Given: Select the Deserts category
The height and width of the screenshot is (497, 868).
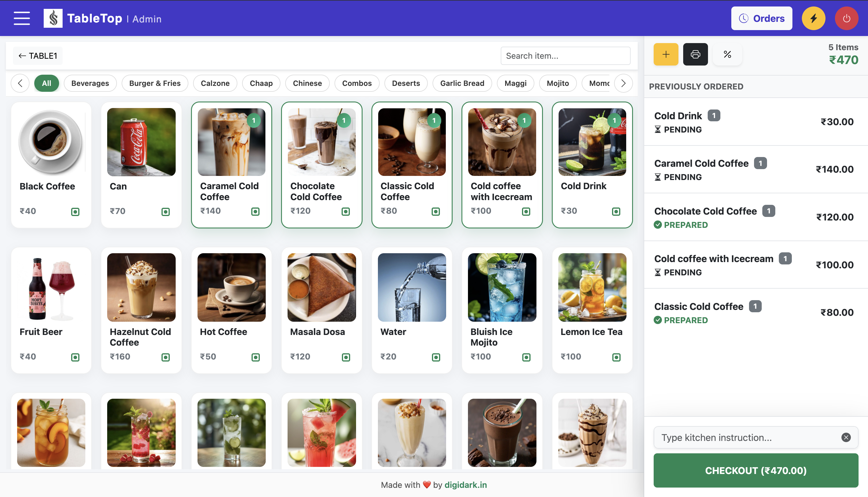Looking at the screenshot, I should (x=406, y=83).
